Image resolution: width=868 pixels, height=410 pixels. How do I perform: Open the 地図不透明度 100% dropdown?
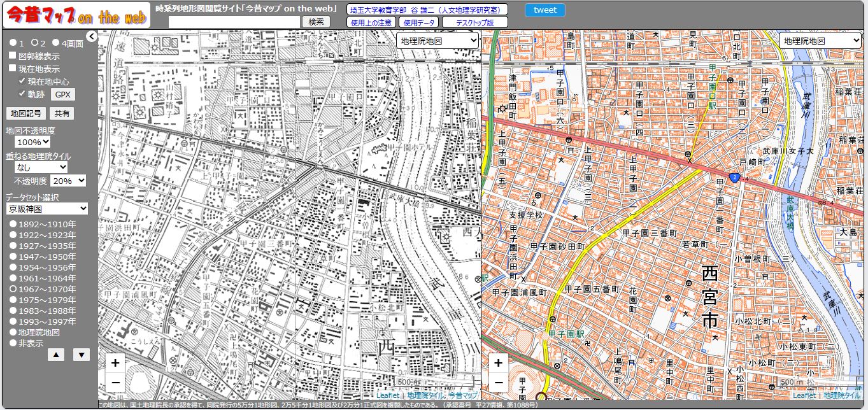point(32,142)
